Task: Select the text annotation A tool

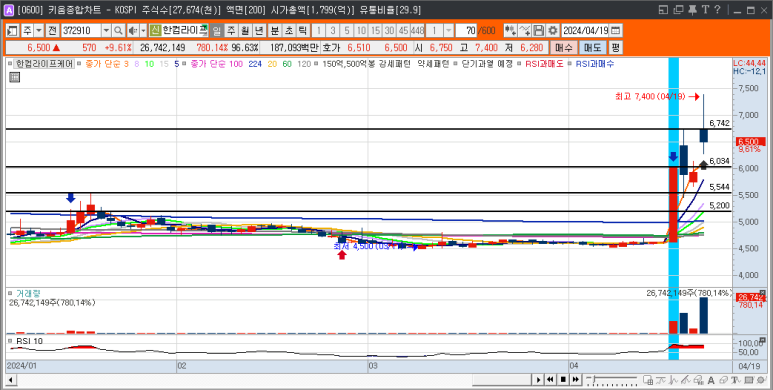Action: click(x=711, y=380)
